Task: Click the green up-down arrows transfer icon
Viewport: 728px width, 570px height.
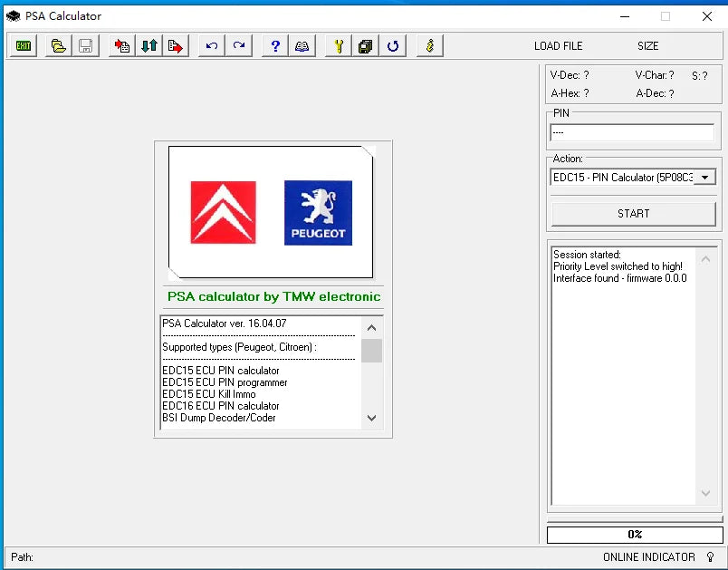Action: [x=149, y=46]
